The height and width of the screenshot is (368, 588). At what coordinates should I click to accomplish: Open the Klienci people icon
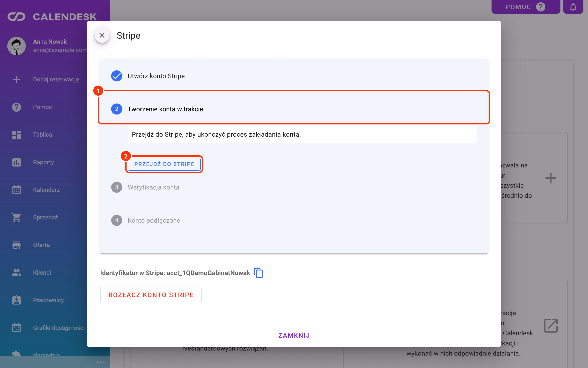(17, 273)
